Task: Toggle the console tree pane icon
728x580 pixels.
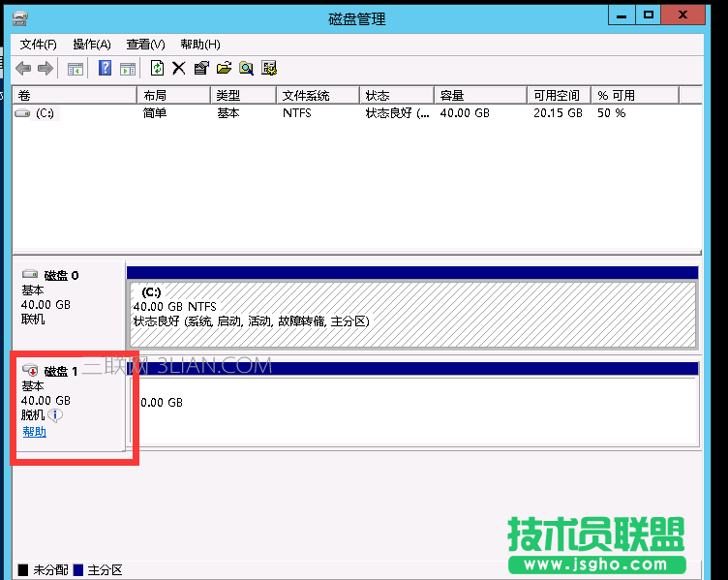Action: click(75, 68)
